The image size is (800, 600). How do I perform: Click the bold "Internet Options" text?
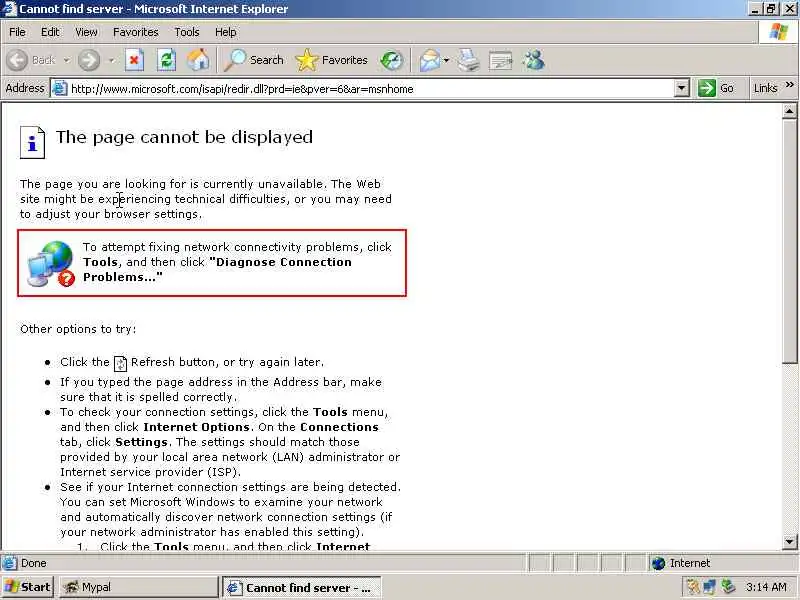tap(196, 427)
